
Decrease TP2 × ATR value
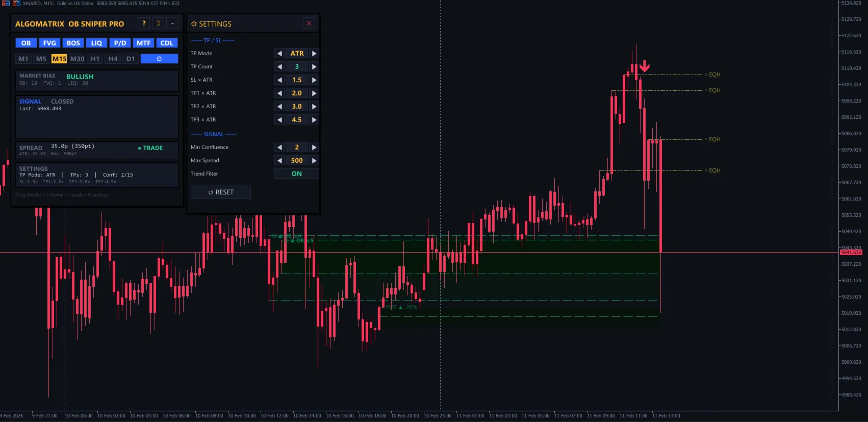click(x=279, y=106)
